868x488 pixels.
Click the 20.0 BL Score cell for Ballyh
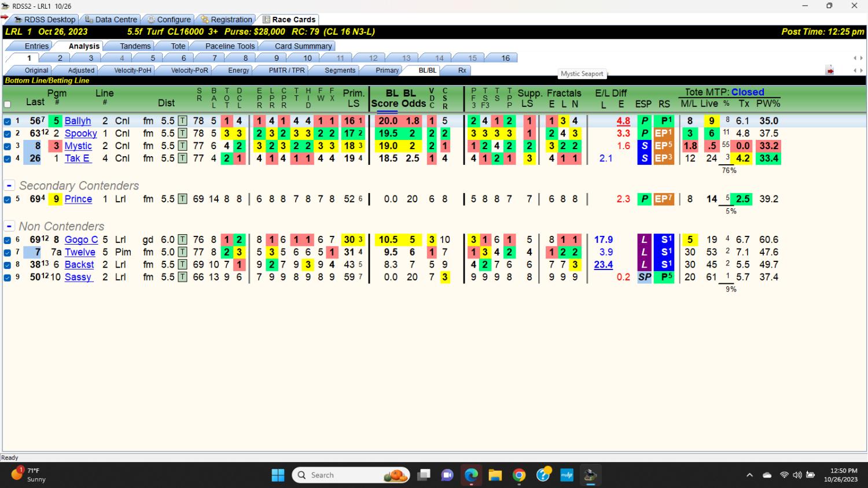click(388, 121)
